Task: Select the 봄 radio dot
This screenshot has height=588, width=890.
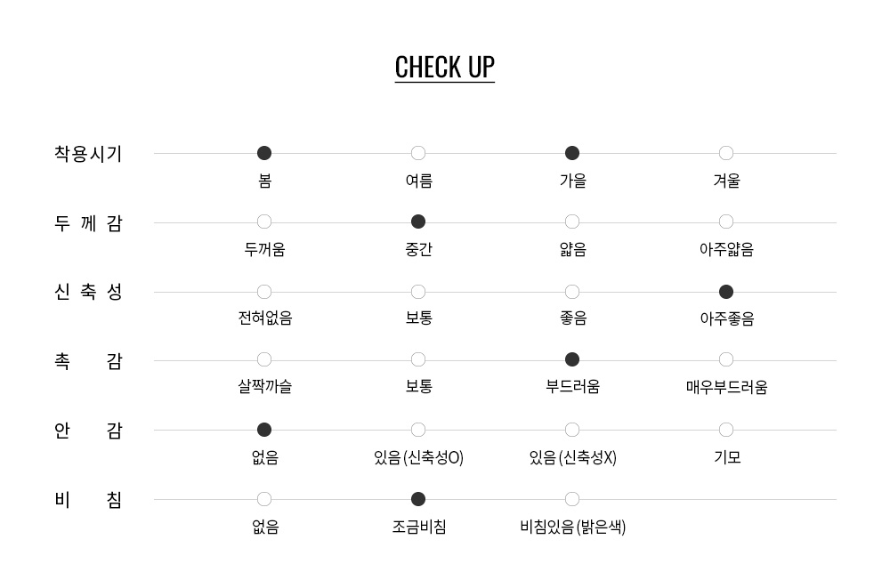Action: [x=264, y=153]
